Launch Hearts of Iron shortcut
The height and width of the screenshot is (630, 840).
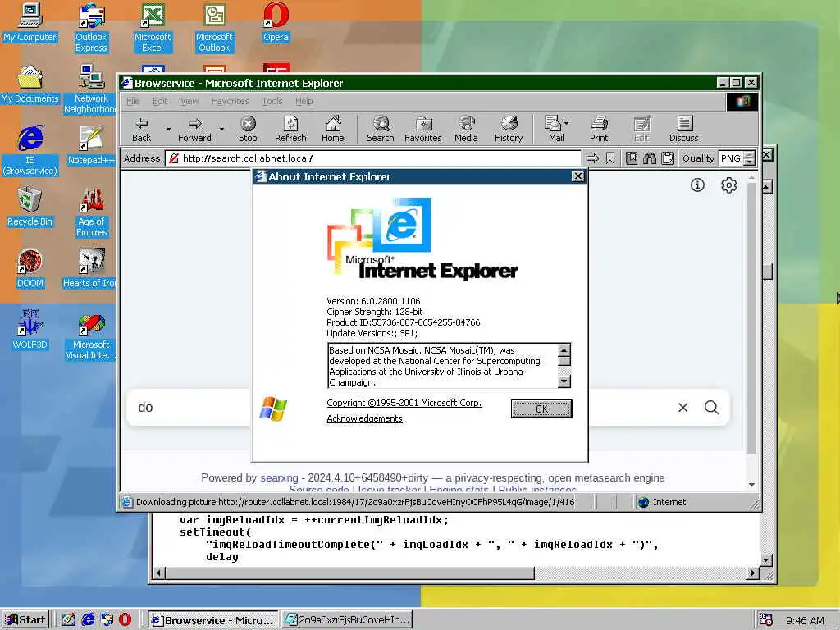tap(90, 269)
